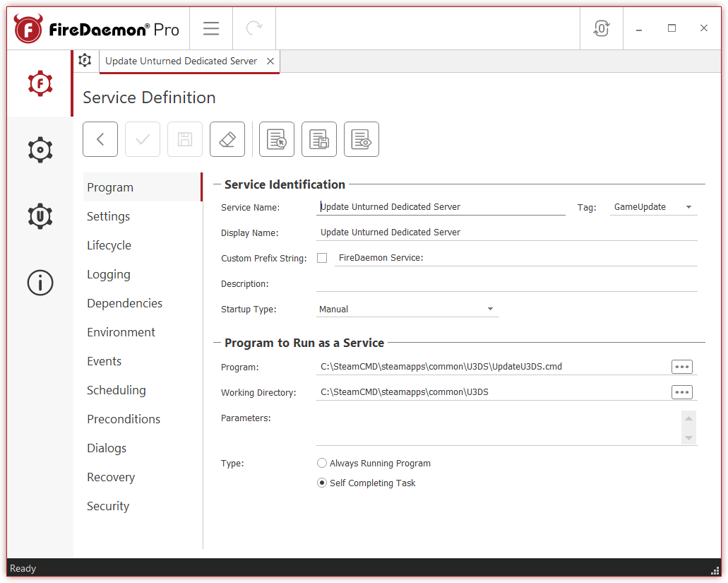This screenshot has width=728, height=583.
Task: Open the Lifecycle section
Action: (142, 245)
